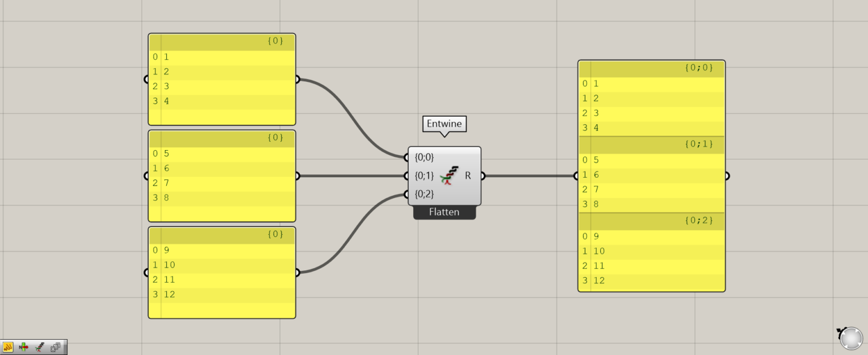The height and width of the screenshot is (355, 868).
Task: Click the round canvas navigation compass widget
Action: point(850,338)
